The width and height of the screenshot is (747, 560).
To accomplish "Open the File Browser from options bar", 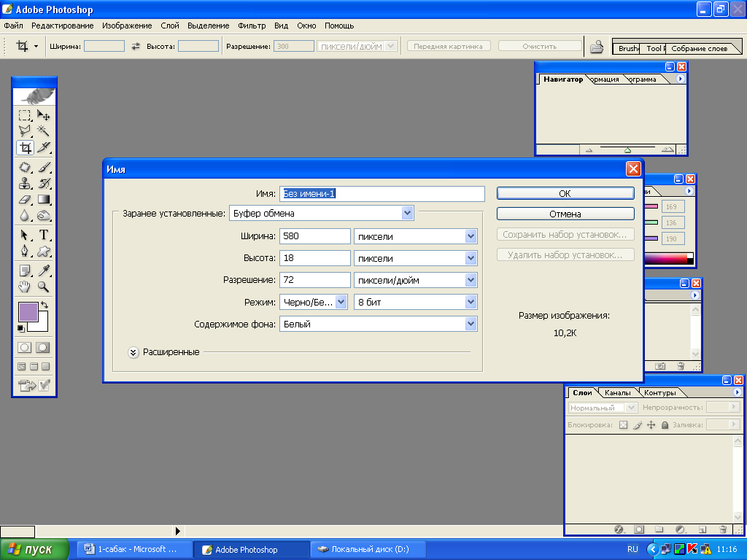I will pyautogui.click(x=597, y=47).
